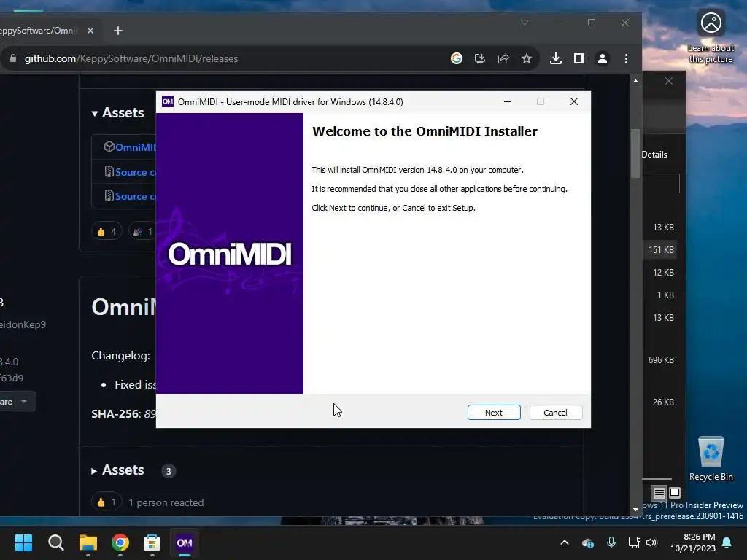This screenshot has height=560, width=747.
Task: Open clock and date 8:26 PM
Action: [x=693, y=542]
